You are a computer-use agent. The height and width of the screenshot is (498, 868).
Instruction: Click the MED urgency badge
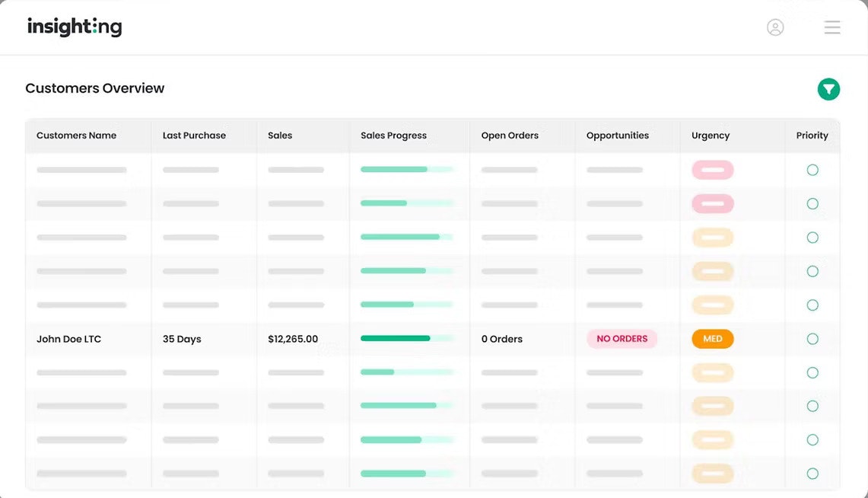713,339
